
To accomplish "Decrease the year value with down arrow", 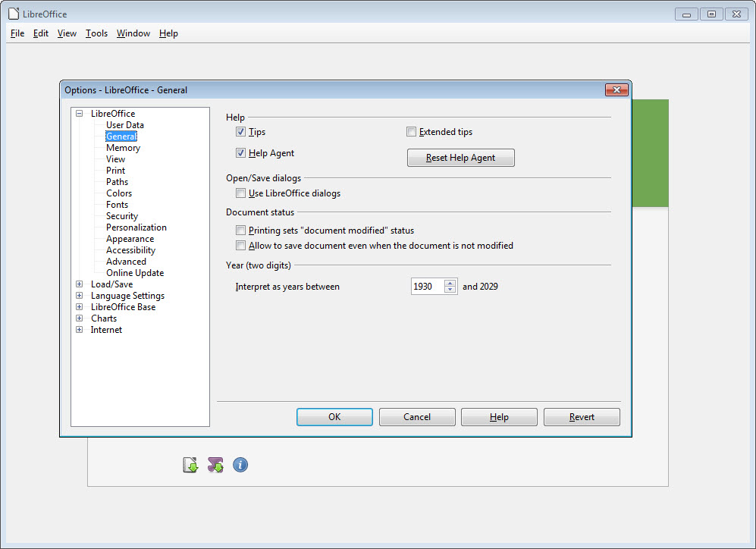I will tap(450, 290).
